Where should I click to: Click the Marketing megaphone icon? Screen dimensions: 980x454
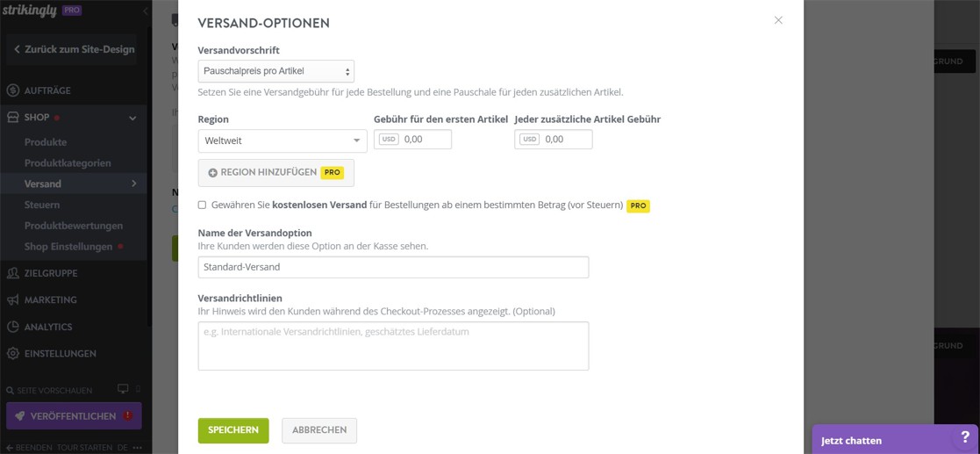click(13, 300)
